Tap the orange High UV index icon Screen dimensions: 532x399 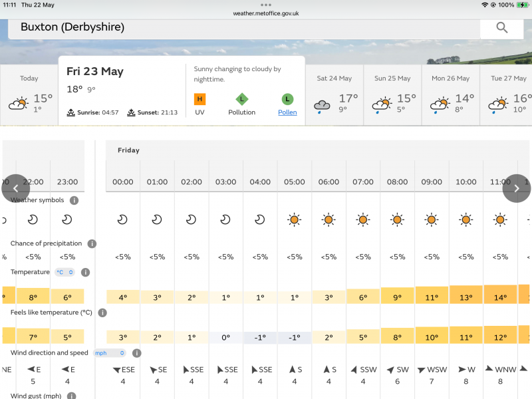pos(199,99)
